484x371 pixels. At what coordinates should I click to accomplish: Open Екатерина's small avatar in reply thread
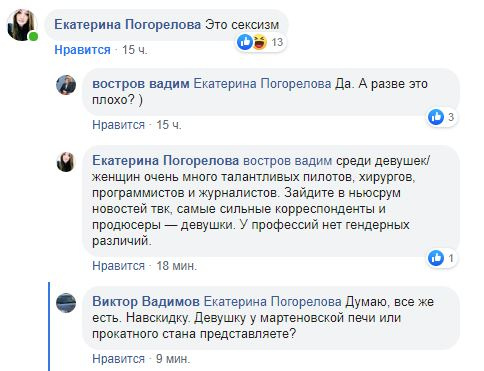[66, 162]
